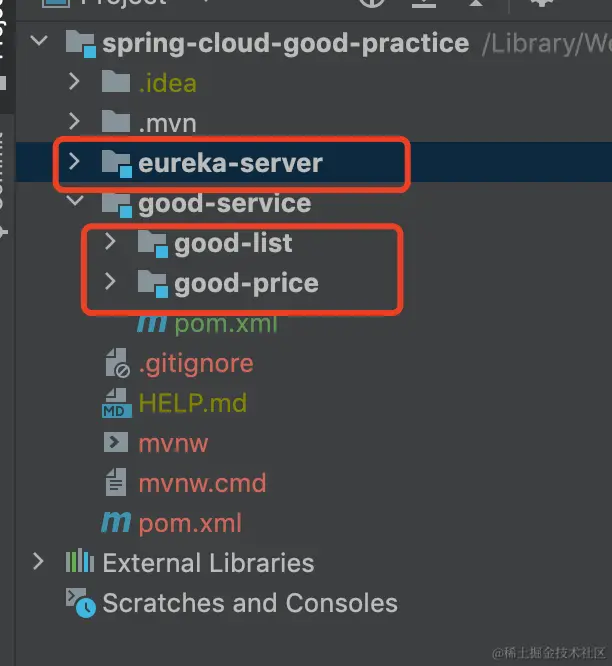Click the mvnw shell script icon
The height and width of the screenshot is (666, 612).
click(x=117, y=443)
